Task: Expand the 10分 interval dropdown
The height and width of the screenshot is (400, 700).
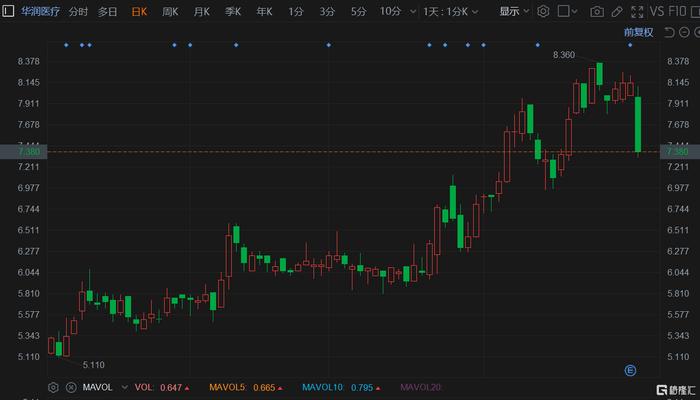Action: tap(393, 12)
